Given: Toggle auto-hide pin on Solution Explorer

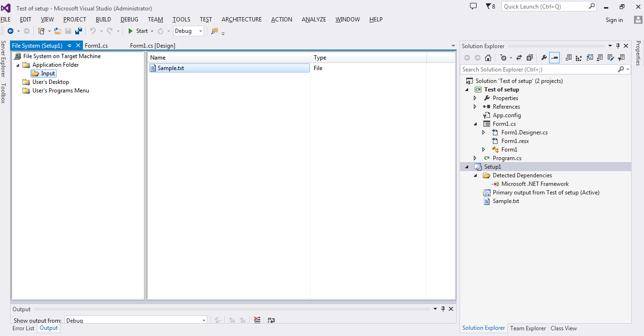Looking at the screenshot, I should pyautogui.click(x=618, y=46).
